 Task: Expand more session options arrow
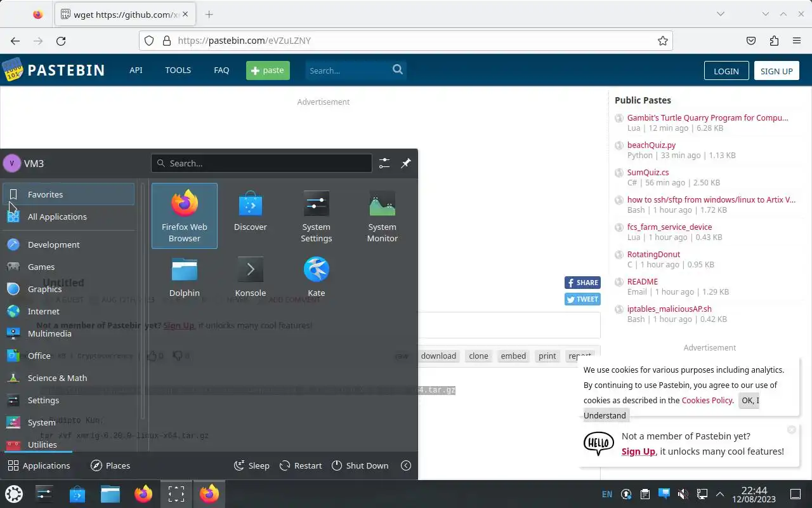pos(406,465)
